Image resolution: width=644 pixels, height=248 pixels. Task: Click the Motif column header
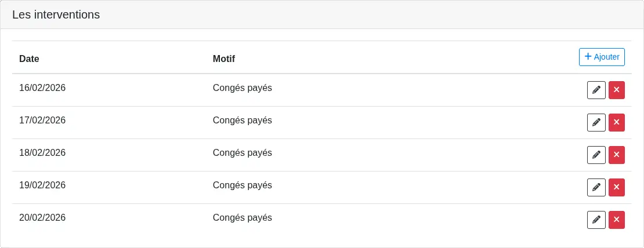tap(223, 59)
